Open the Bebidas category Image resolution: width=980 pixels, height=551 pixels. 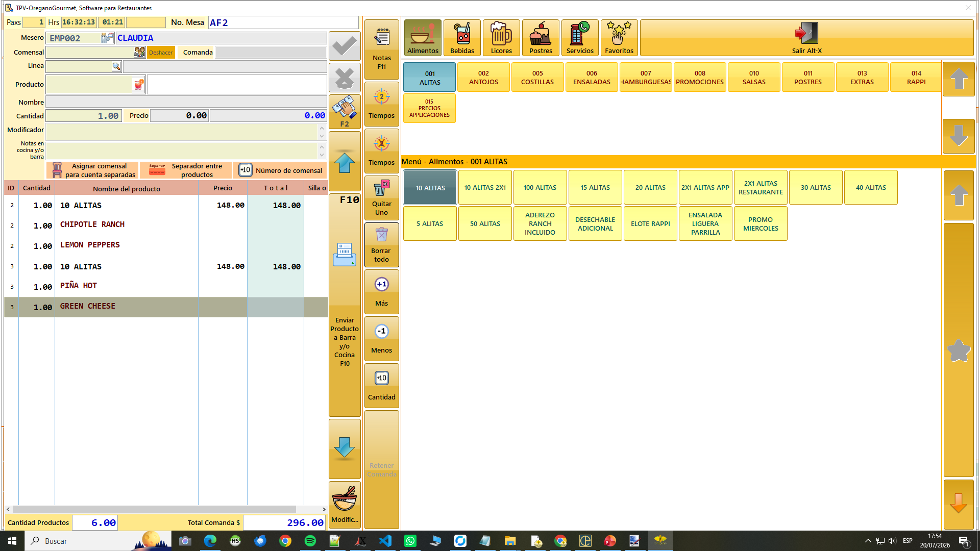pyautogui.click(x=462, y=38)
